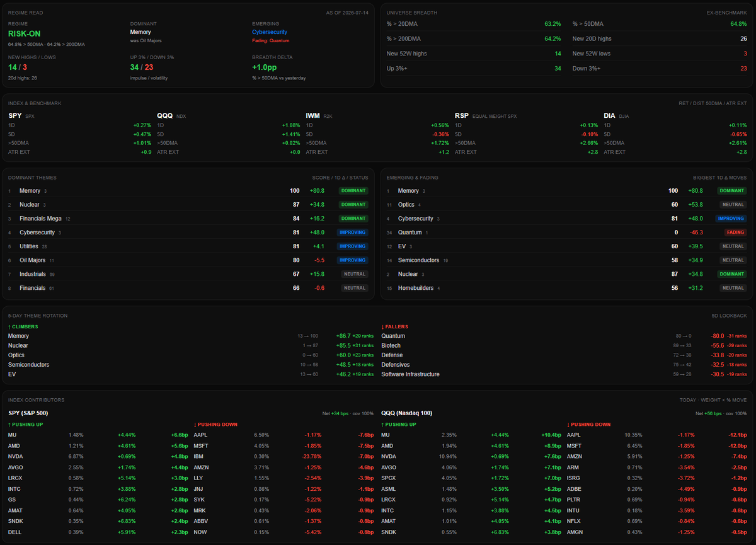Click the 'Down 3%+' breadth label
756x545 pixels.
[x=586, y=69]
